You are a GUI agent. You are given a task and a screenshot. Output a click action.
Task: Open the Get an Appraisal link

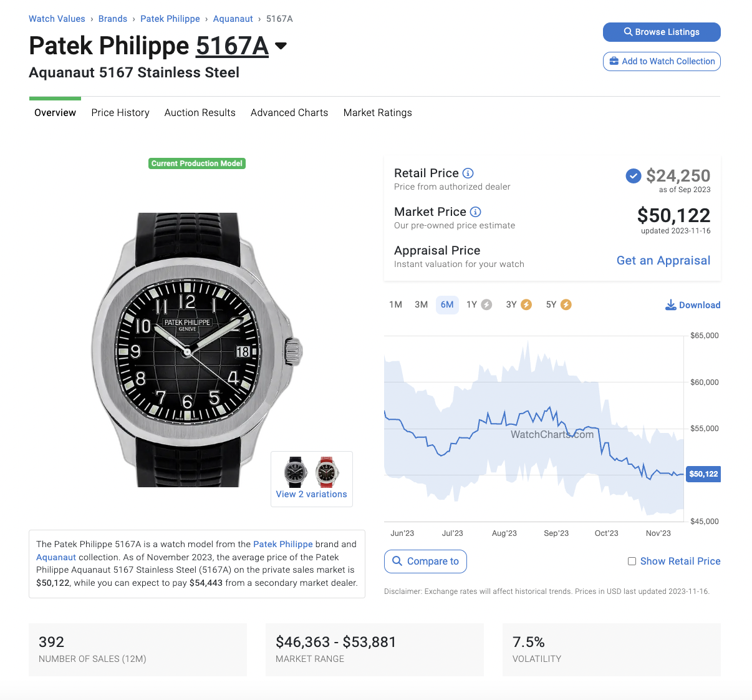[x=663, y=261]
